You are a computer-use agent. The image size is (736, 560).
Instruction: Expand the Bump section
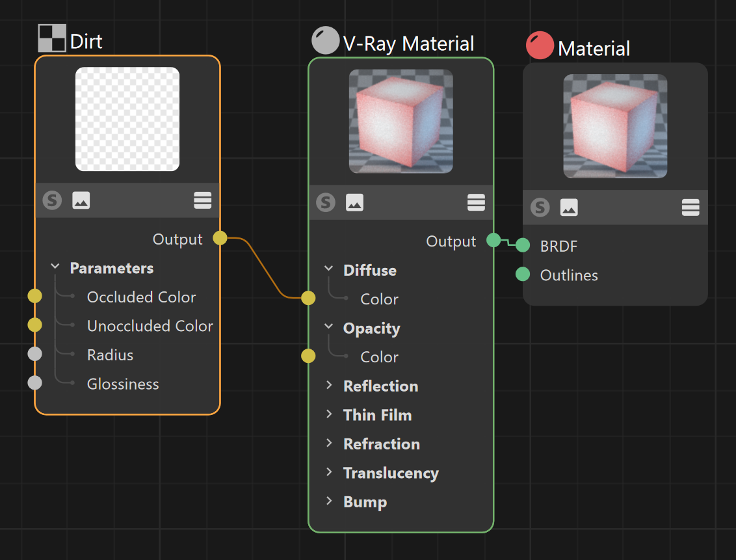tap(328, 501)
